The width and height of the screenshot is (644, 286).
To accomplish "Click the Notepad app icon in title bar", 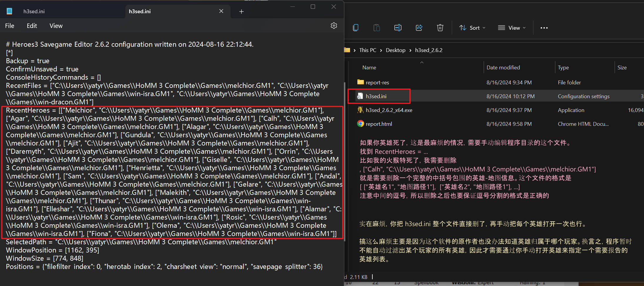I will point(9,11).
